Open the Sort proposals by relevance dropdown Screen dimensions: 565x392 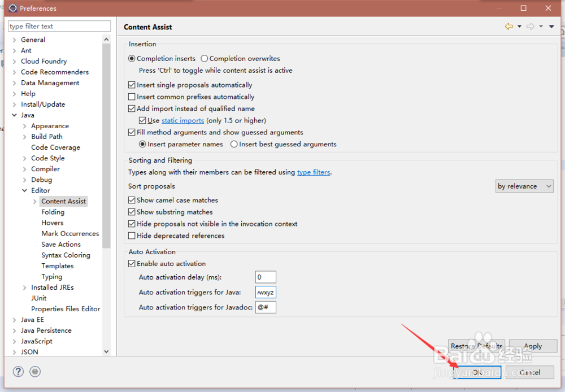(x=524, y=186)
